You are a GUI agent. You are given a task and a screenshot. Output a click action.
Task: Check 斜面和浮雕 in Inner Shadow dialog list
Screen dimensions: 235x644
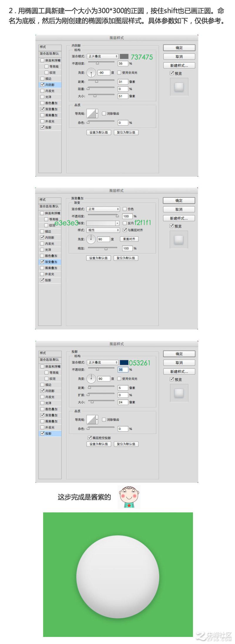click(x=42, y=60)
